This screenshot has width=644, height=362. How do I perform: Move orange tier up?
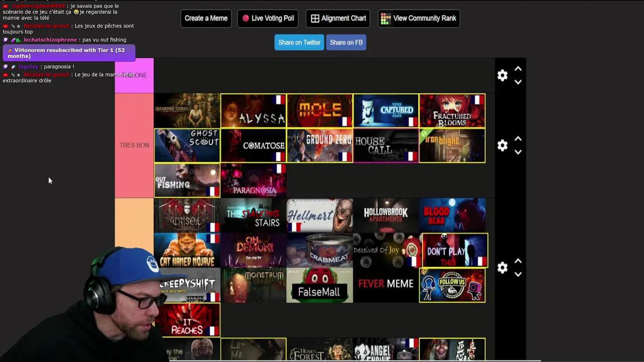pyautogui.click(x=518, y=261)
